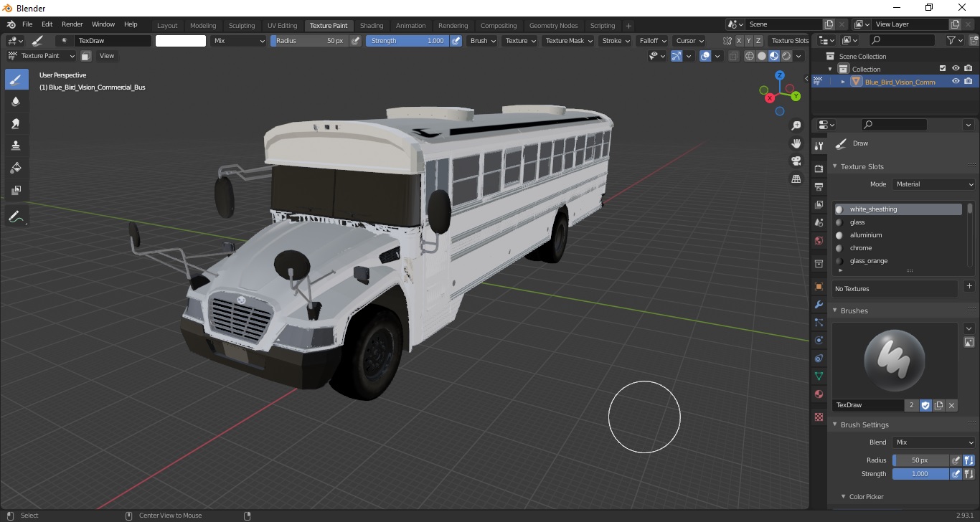Select the Annotate tool

[17, 216]
